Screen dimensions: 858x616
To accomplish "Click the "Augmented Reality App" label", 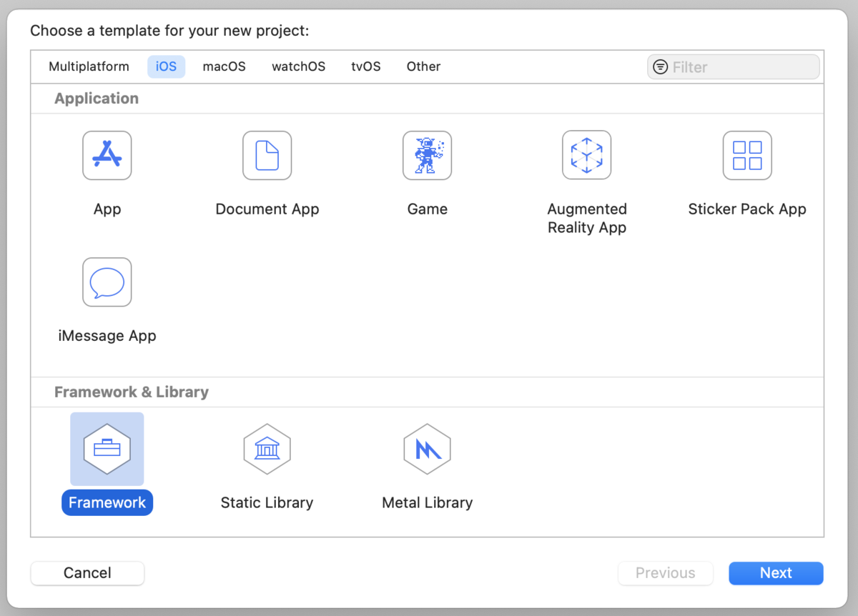I will [x=587, y=219].
